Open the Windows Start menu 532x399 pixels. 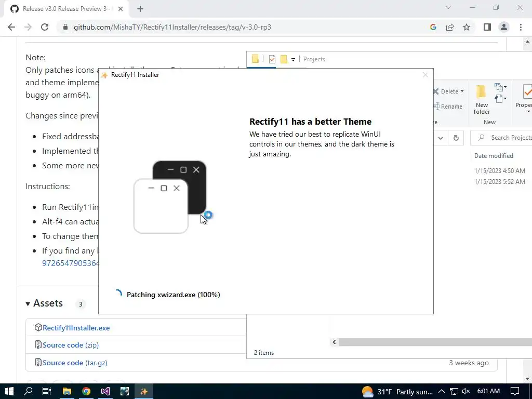9,391
